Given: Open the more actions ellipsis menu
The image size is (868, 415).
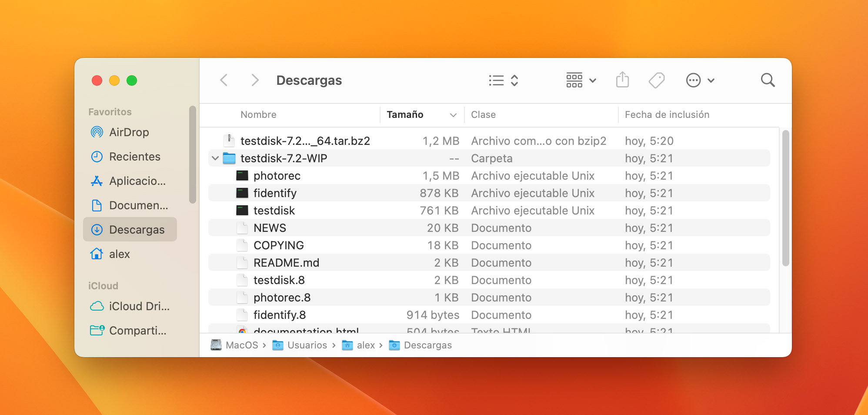Looking at the screenshot, I should coord(700,80).
